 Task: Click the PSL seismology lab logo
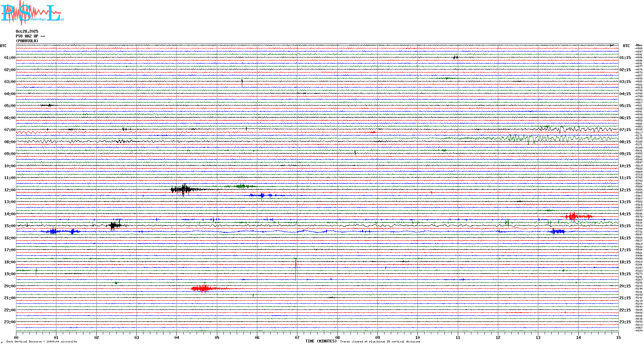(32, 13)
